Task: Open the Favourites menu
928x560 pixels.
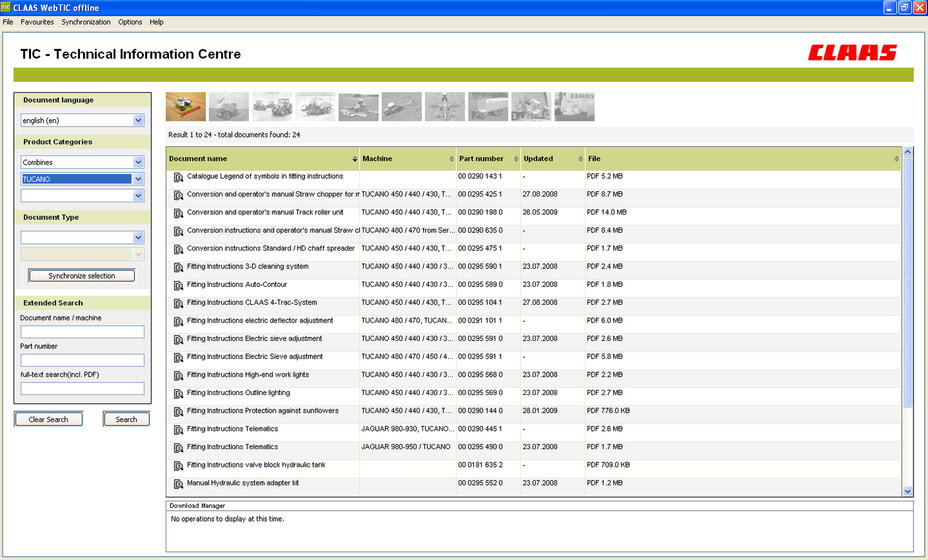Action: click(x=37, y=22)
